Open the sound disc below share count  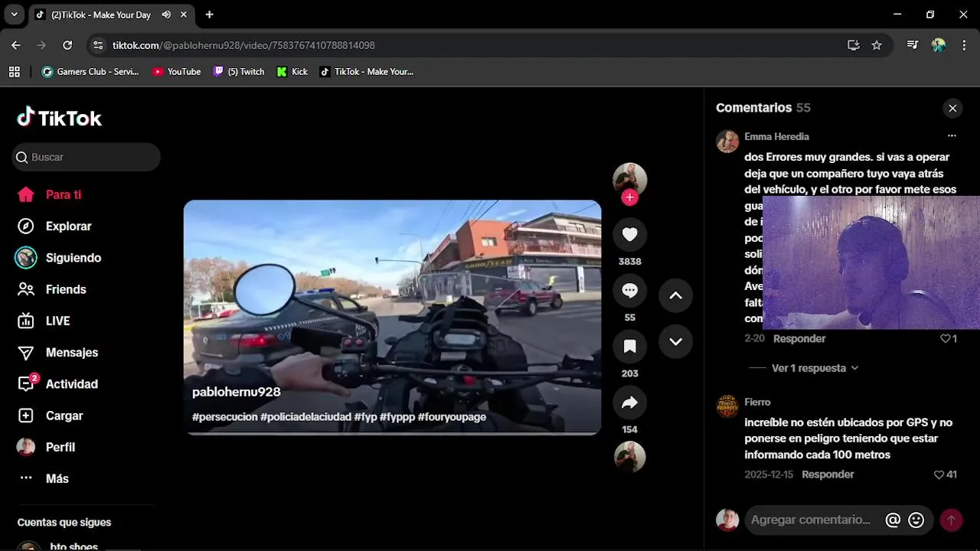tap(629, 457)
